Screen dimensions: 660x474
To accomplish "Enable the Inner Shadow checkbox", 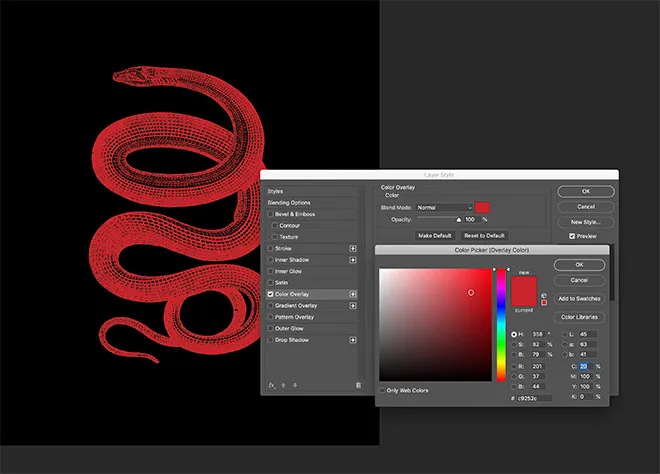I will 271,260.
